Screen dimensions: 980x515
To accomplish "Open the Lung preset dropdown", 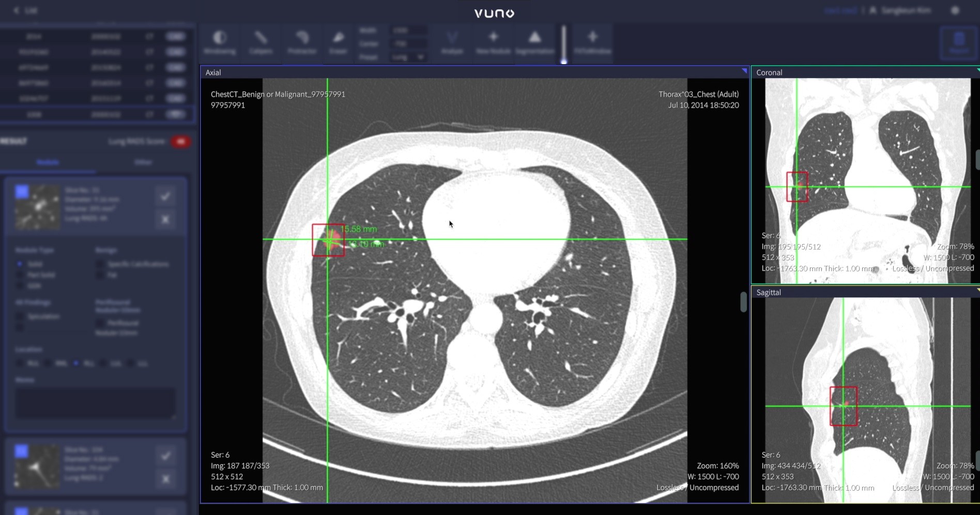I will (x=407, y=57).
